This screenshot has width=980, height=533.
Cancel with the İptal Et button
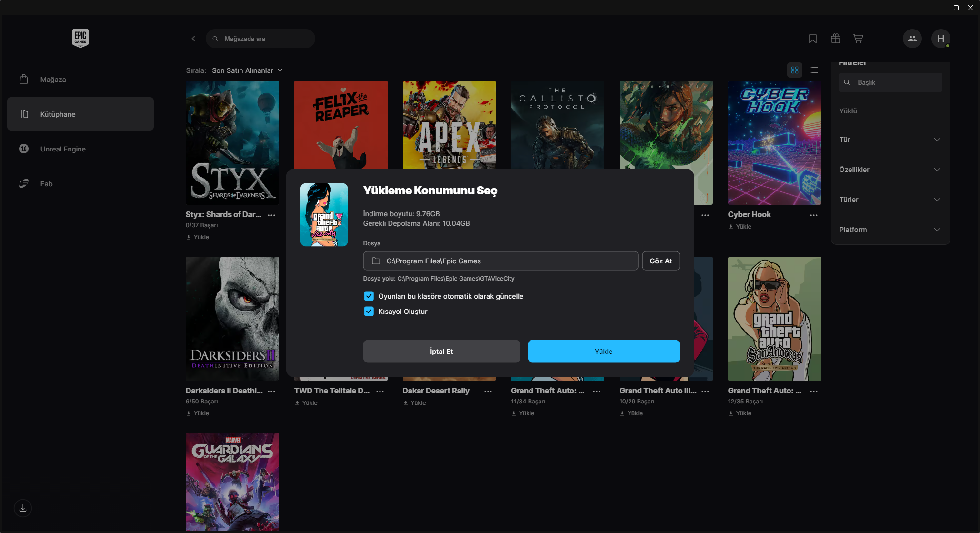441,352
